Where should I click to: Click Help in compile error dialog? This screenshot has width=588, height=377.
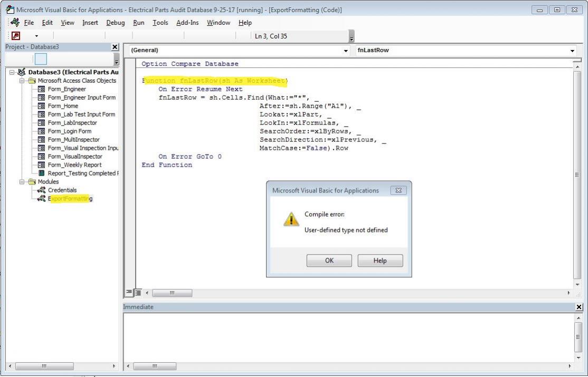click(380, 260)
